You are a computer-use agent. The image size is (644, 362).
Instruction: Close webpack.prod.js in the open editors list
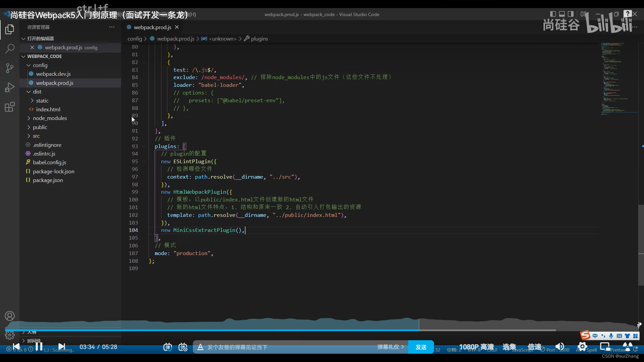coord(32,48)
